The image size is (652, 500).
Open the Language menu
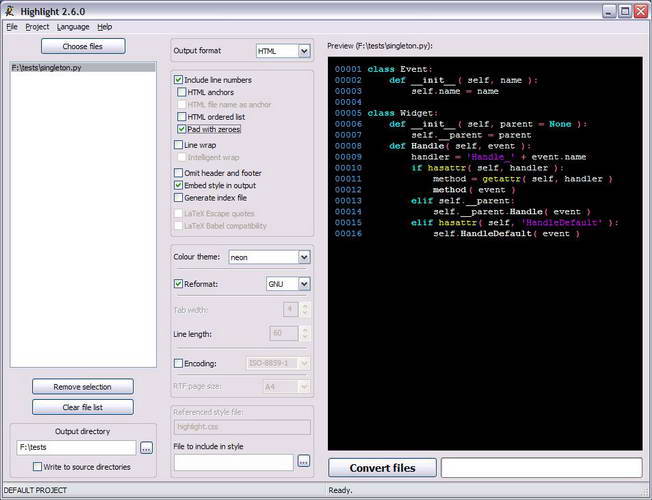(73, 27)
